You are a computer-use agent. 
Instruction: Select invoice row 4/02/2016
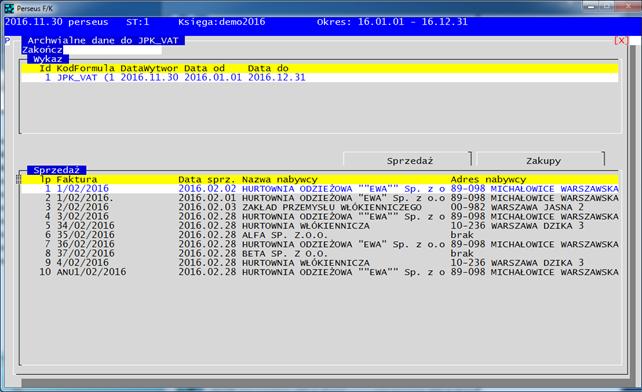click(319, 263)
